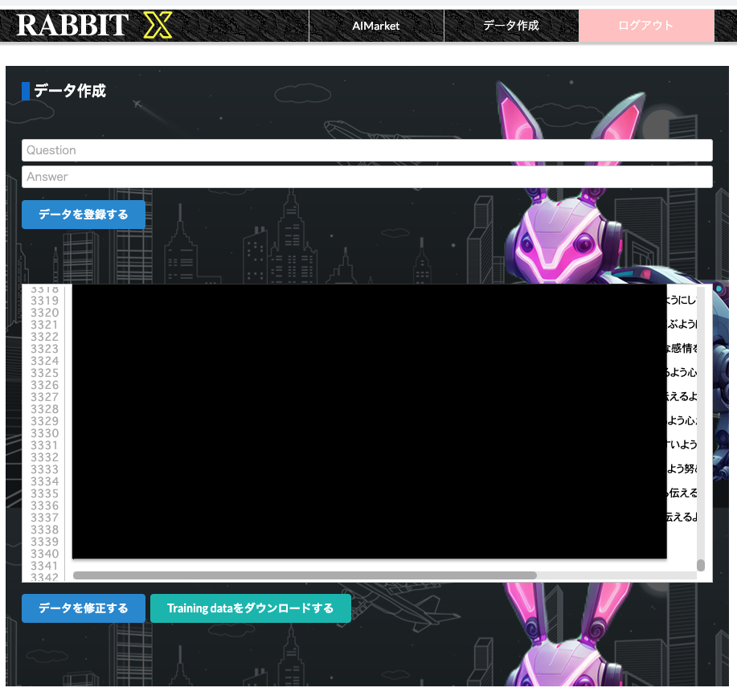
Task: Select line number 3325 in the gutter
Action: point(44,373)
